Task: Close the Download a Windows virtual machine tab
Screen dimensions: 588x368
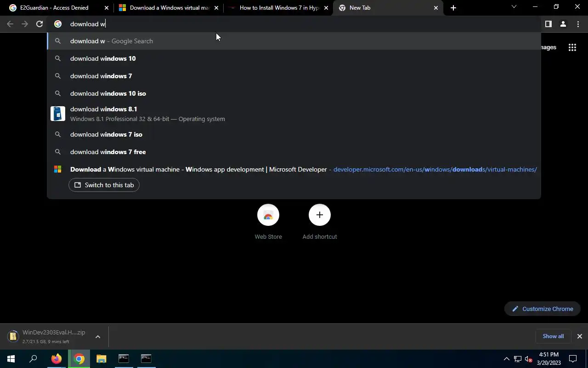Action: coord(216,8)
